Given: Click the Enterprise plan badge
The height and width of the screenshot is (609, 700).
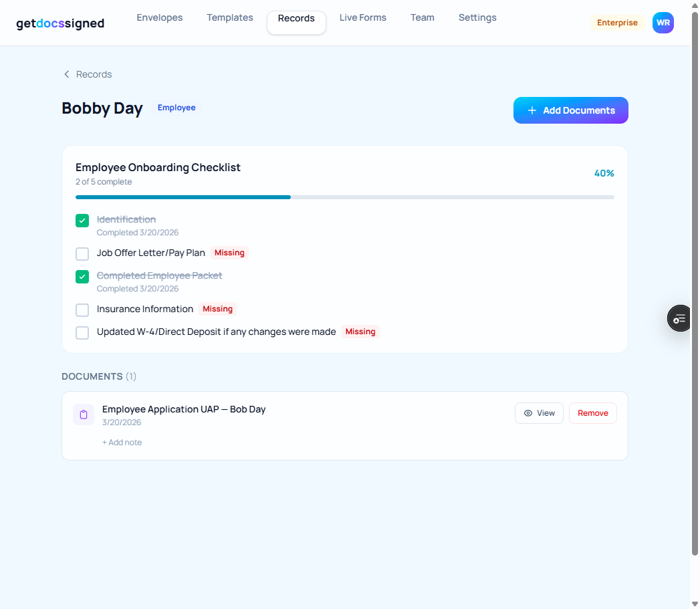Looking at the screenshot, I should 617,23.
